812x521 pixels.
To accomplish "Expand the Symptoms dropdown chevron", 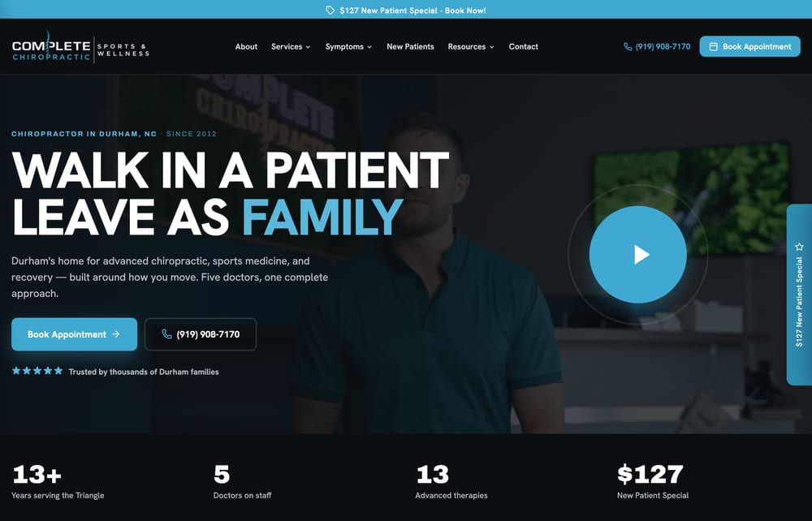I will [x=369, y=47].
